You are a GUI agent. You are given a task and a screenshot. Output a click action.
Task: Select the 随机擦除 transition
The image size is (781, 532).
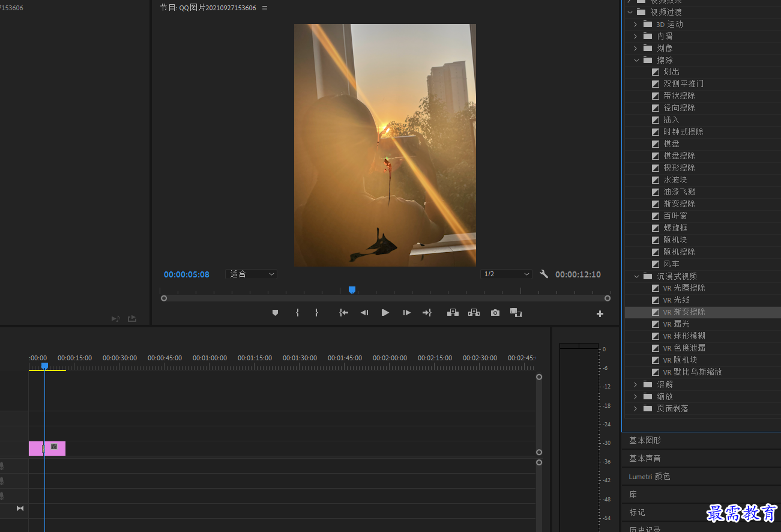point(679,252)
